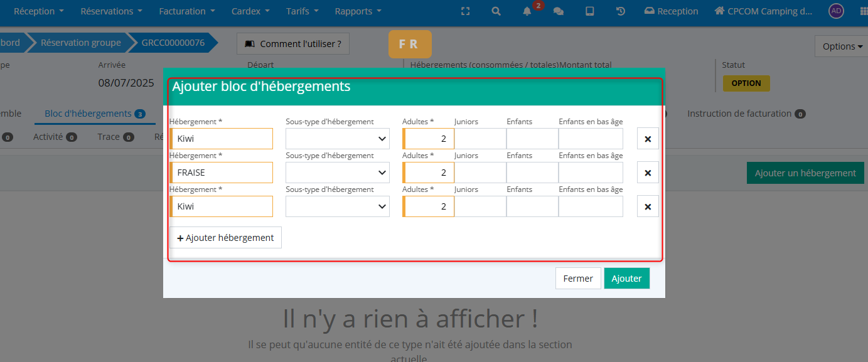Expand the Tarifs menu

(x=302, y=11)
